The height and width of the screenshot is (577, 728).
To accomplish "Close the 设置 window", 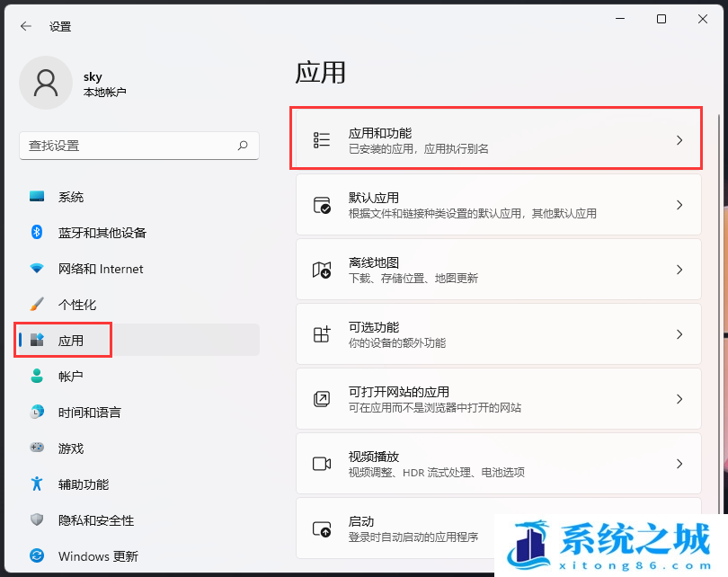I will tap(703, 19).
